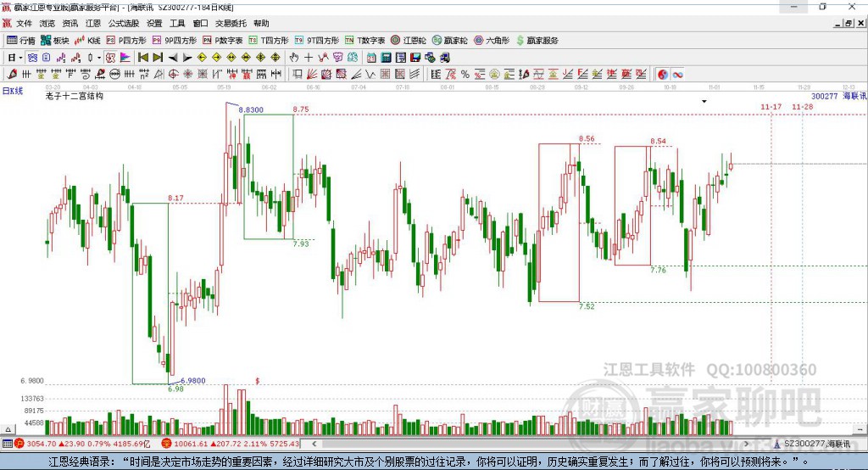This screenshot has height=470, width=868.
Task: Select the red pen drawing tool
Action: tap(12, 74)
